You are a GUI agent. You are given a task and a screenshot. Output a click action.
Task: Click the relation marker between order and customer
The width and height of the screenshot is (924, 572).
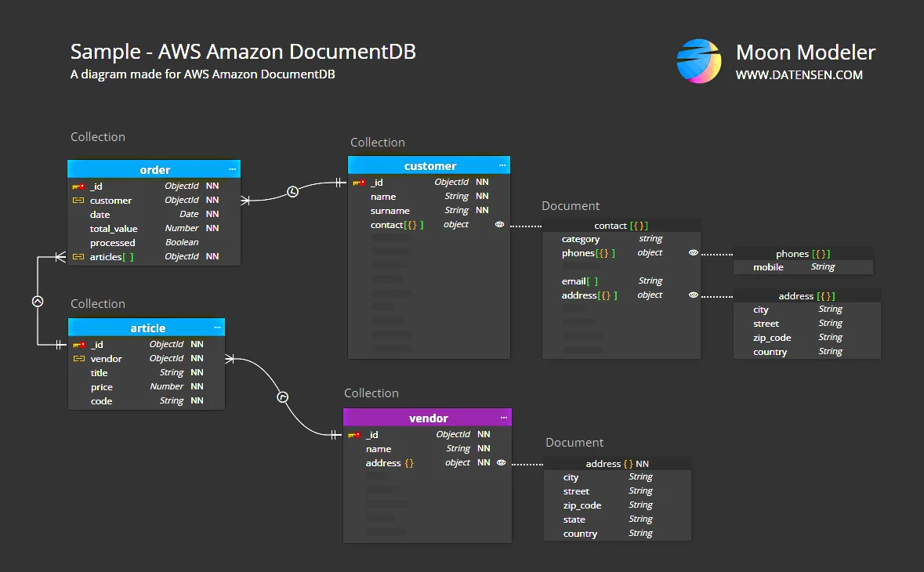(x=293, y=191)
